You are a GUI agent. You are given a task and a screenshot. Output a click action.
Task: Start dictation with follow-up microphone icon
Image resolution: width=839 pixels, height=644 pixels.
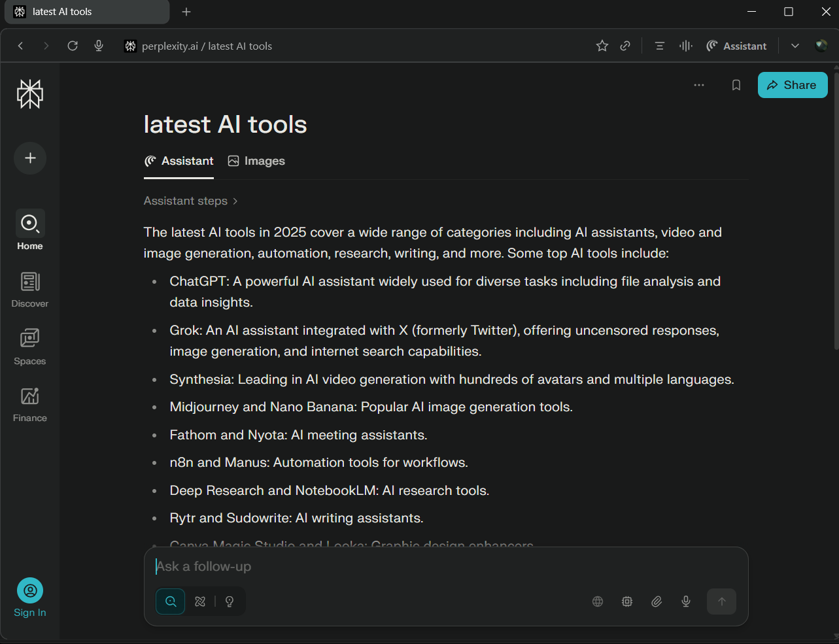(686, 602)
